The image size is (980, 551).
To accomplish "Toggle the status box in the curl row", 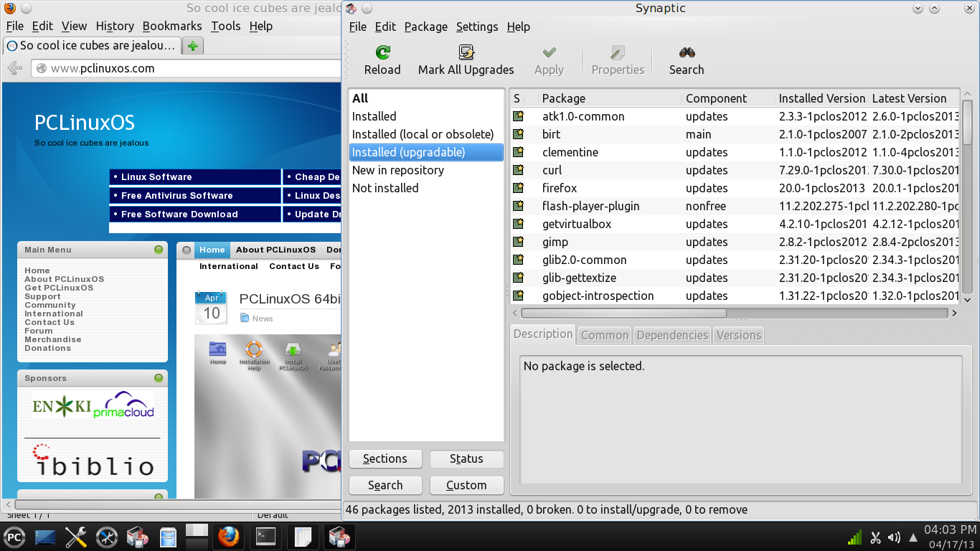I will [518, 170].
